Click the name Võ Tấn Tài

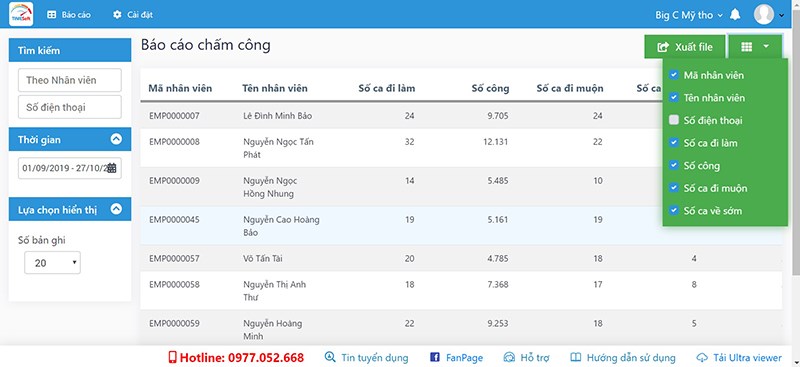point(263,259)
